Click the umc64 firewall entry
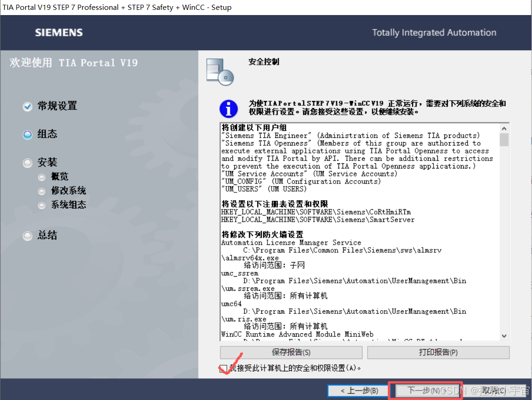 pyautogui.click(x=231, y=304)
